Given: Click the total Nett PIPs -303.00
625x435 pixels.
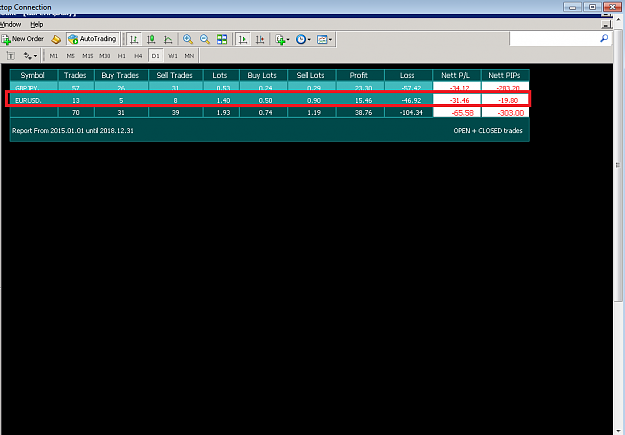Looking at the screenshot, I should [511, 113].
